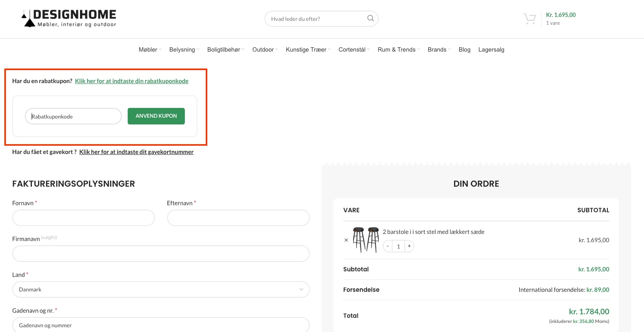Open the Møbler menu

pyautogui.click(x=148, y=50)
